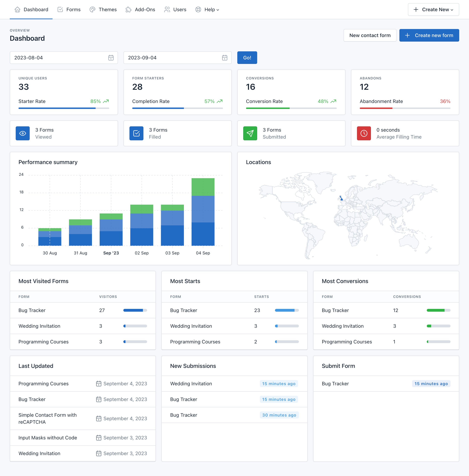Expand the Create New dropdown
The width and height of the screenshot is (469, 476).
pos(433,9)
